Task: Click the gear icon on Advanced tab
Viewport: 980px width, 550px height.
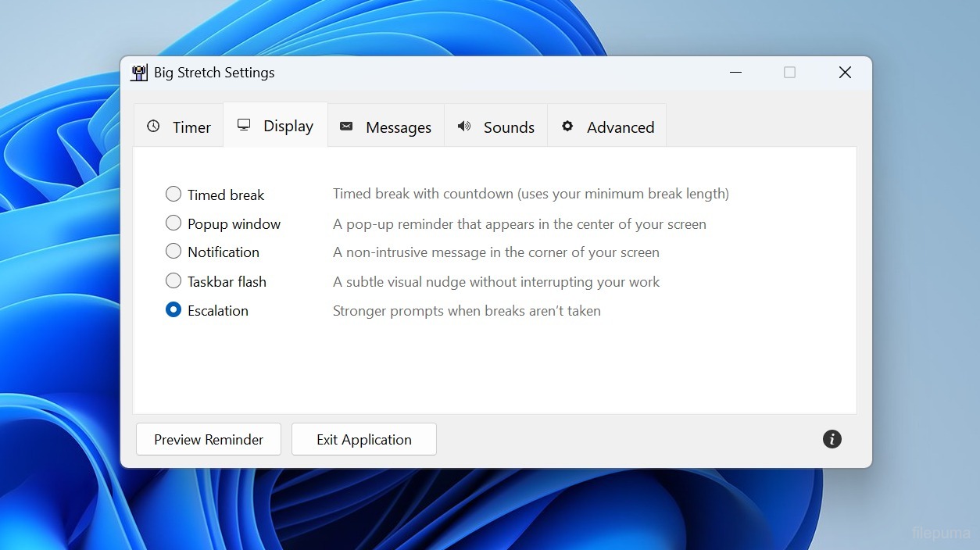Action: 567,127
